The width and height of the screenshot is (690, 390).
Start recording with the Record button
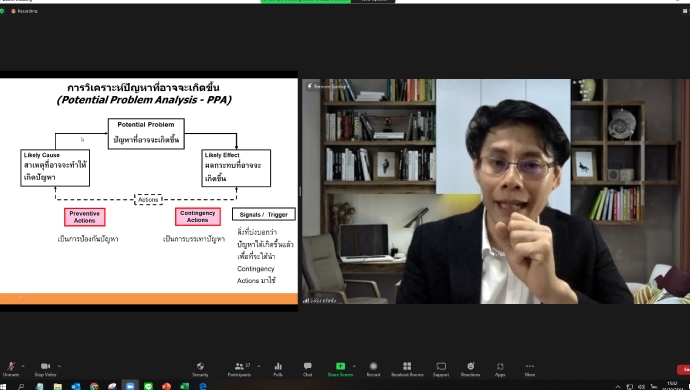point(373,369)
